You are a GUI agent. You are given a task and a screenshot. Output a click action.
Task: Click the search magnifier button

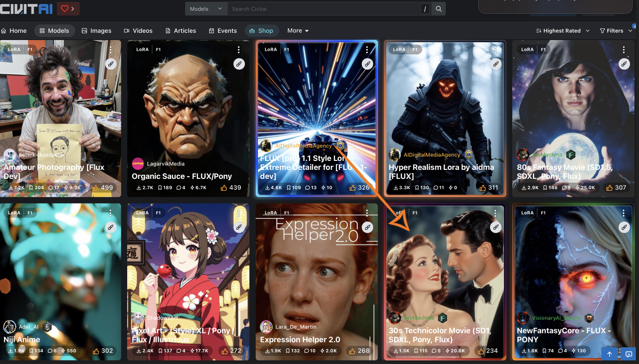click(x=439, y=9)
